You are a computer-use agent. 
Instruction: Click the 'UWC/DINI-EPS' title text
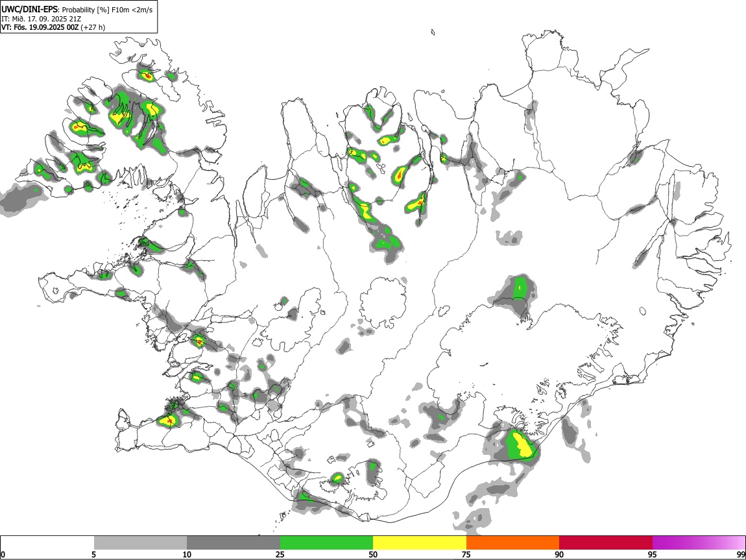click(x=29, y=10)
